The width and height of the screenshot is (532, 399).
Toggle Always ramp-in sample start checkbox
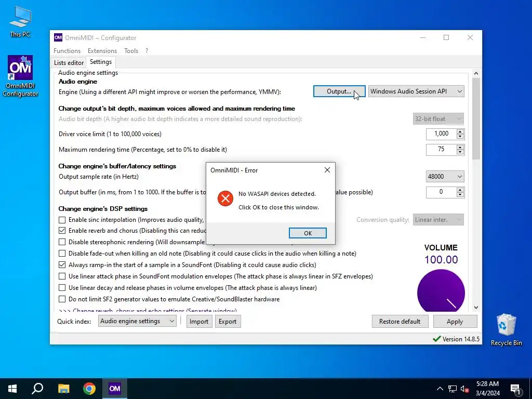pyautogui.click(x=62, y=264)
